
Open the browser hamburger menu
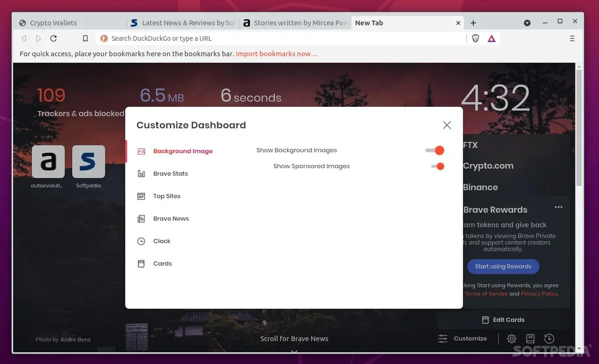(x=572, y=38)
